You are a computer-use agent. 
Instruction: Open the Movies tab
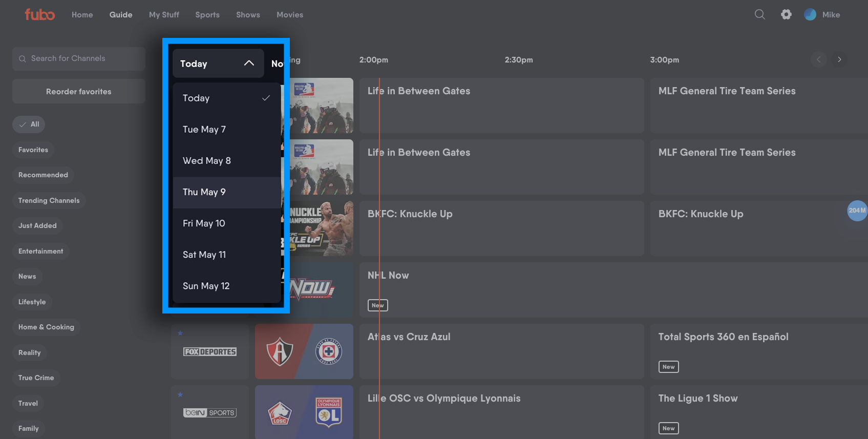point(289,15)
